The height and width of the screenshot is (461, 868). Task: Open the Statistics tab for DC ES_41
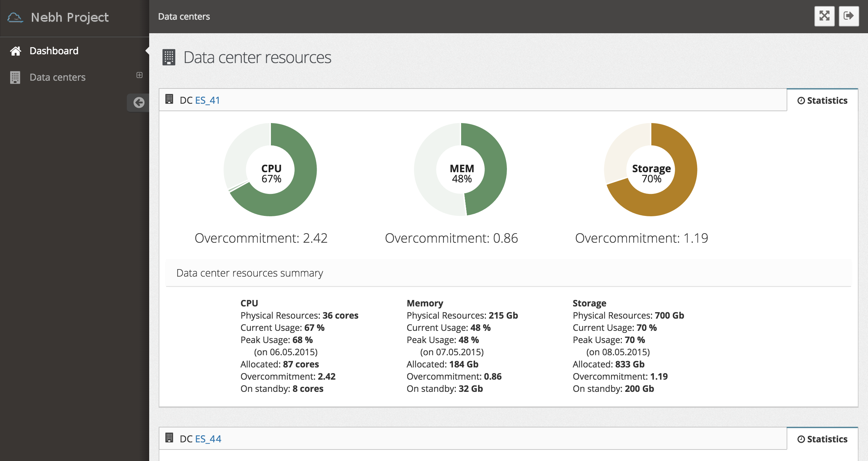[x=822, y=100]
